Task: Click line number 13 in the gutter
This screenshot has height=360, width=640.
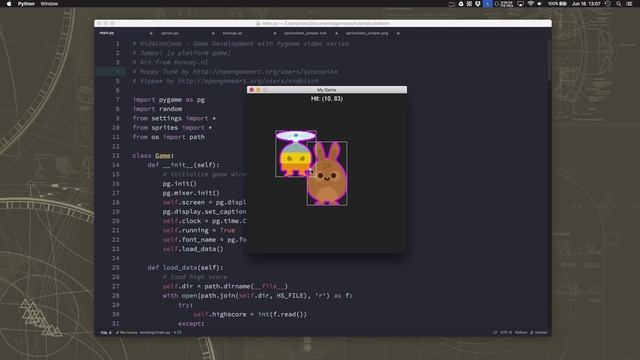Action: pos(116,156)
